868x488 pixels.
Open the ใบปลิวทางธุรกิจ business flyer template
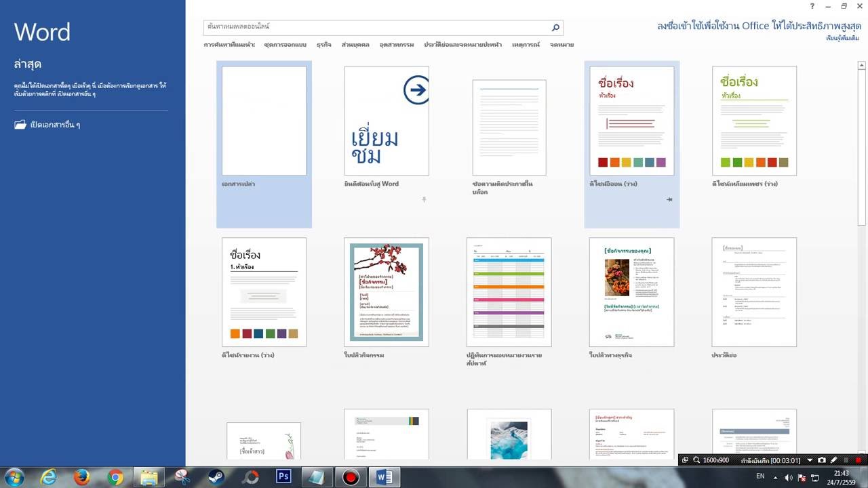tap(632, 292)
